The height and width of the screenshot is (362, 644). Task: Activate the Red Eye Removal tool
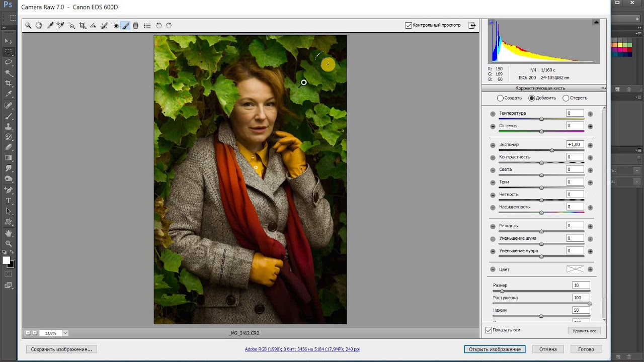tap(115, 26)
